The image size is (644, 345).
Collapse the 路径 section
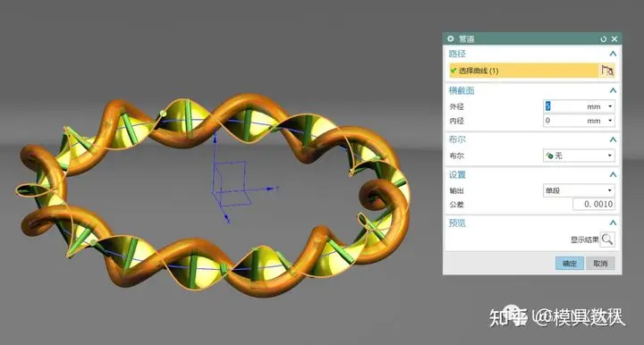(x=613, y=54)
